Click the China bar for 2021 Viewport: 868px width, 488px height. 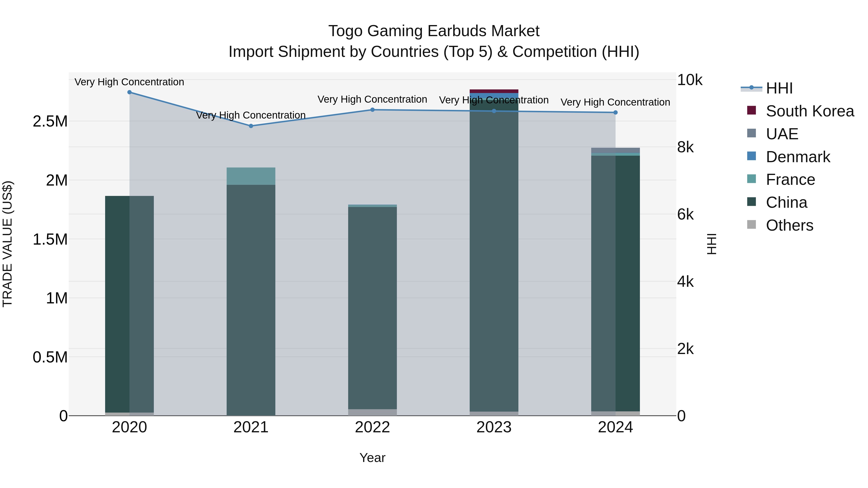coord(251,300)
